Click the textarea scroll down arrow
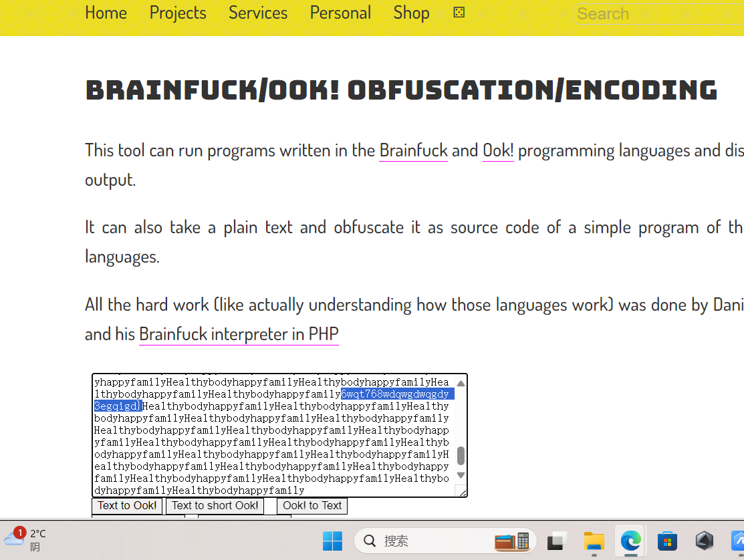The height and width of the screenshot is (560, 744). pos(461,475)
